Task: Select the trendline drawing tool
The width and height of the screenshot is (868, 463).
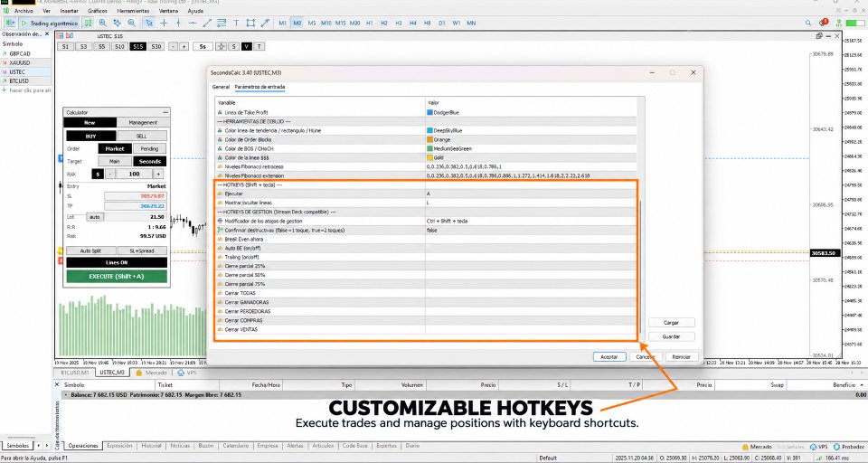Action: [207, 24]
